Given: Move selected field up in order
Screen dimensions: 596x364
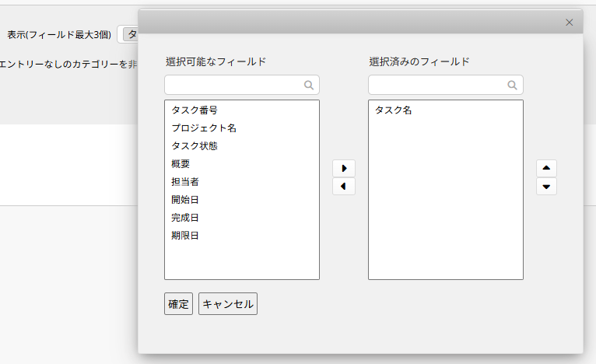Looking at the screenshot, I should [546, 168].
